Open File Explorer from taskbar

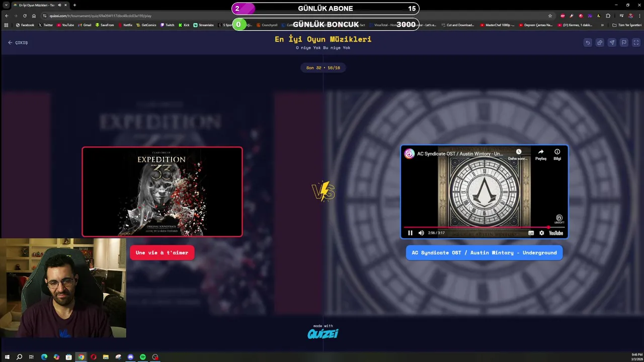(x=106, y=357)
